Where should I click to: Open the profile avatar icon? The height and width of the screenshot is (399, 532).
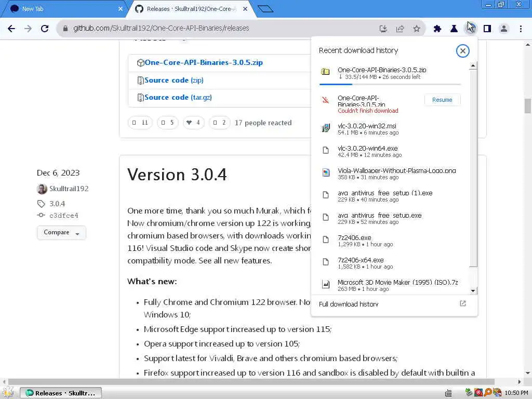504,29
